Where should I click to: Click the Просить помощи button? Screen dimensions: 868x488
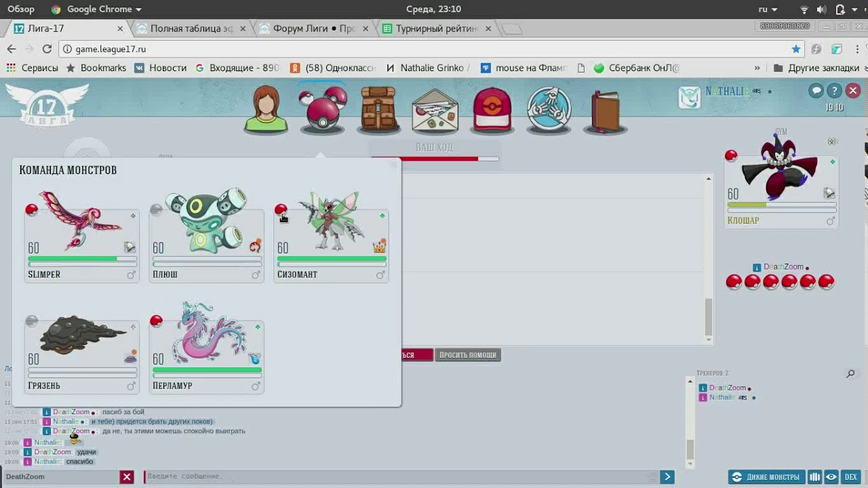coord(468,355)
